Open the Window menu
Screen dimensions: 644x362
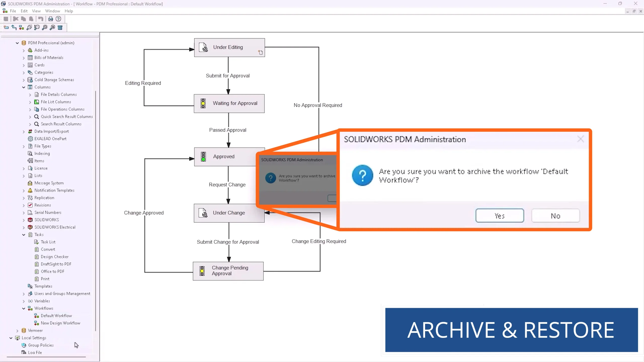click(x=52, y=11)
